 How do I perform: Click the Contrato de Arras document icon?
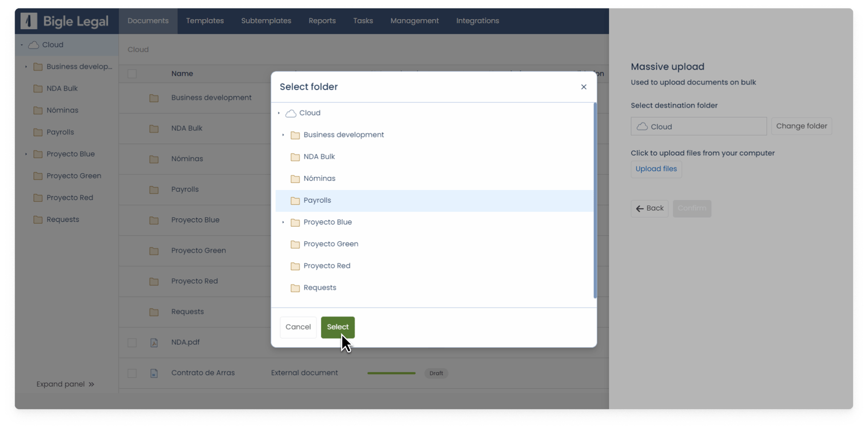click(x=154, y=374)
